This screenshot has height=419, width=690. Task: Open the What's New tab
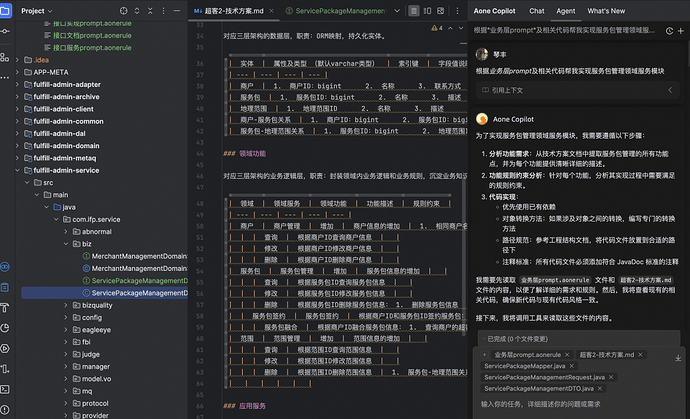point(606,11)
